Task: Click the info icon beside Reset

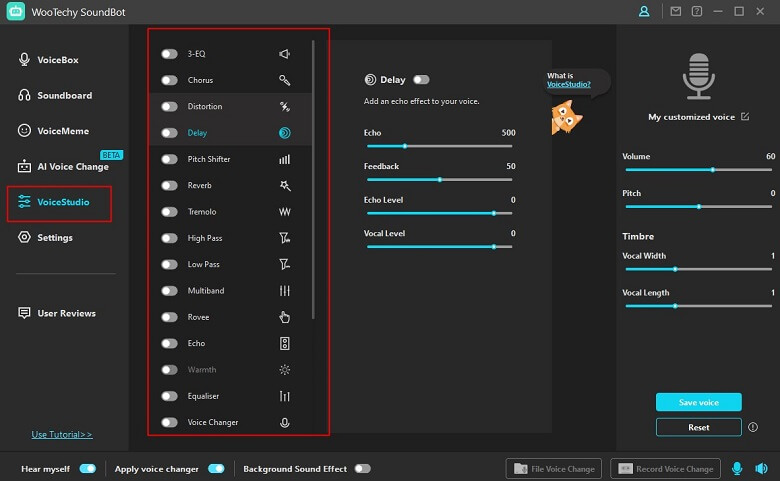Action: [752, 427]
